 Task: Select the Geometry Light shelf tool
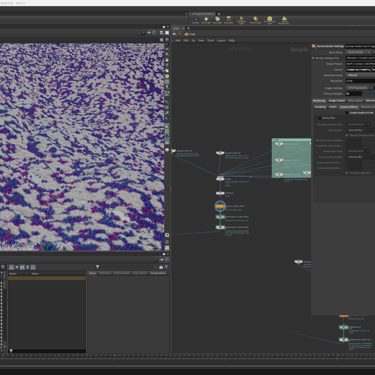(x=241, y=20)
